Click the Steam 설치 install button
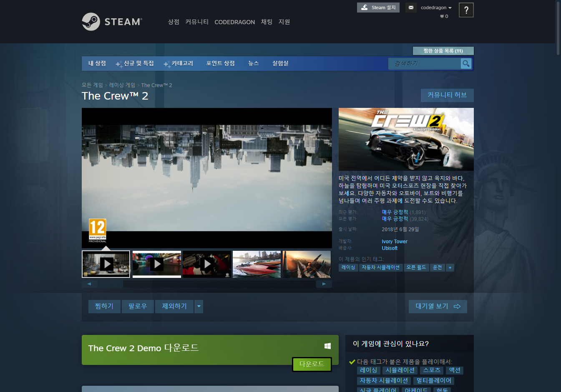 (378, 7)
